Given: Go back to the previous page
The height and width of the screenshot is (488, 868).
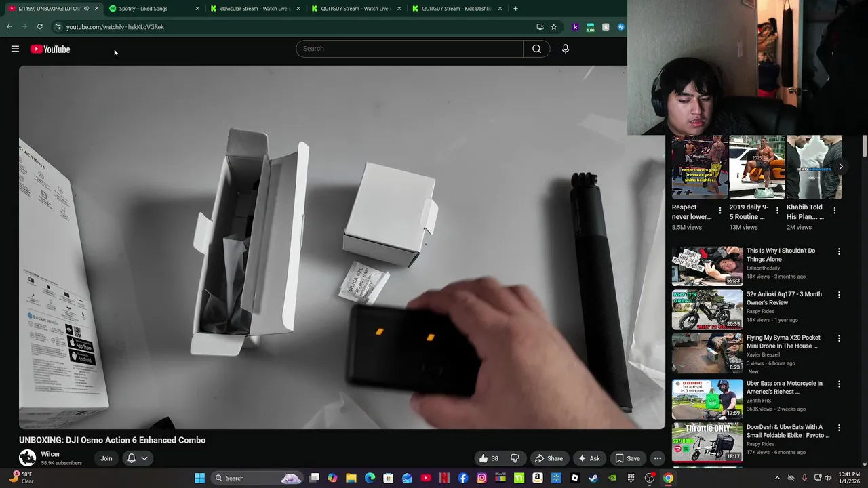Looking at the screenshot, I should pos(9,27).
